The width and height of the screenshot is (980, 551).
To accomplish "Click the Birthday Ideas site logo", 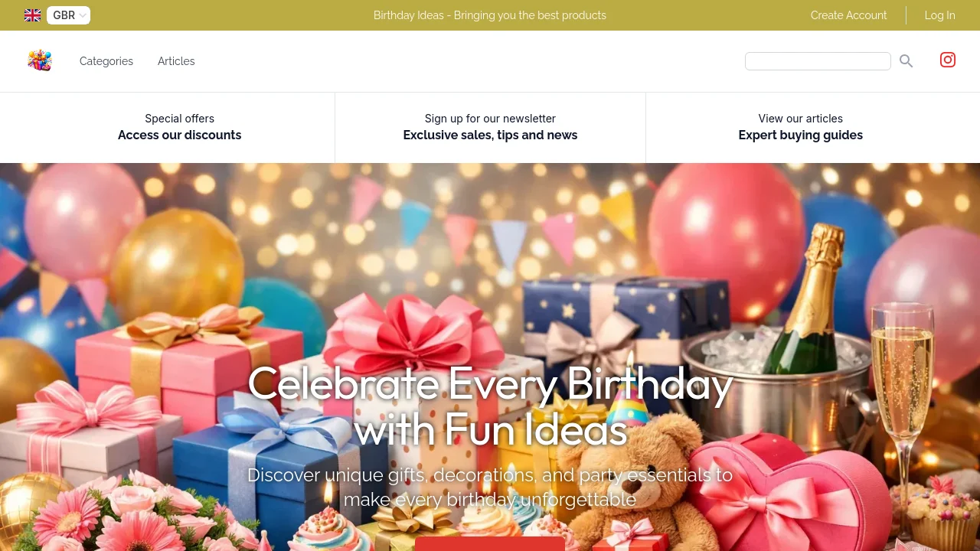I will coord(40,60).
